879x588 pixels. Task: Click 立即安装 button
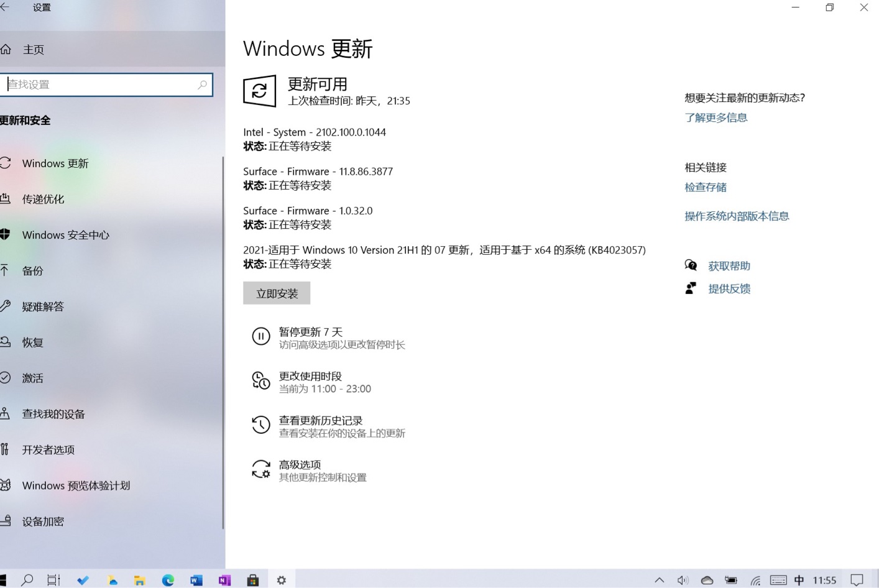tap(277, 293)
